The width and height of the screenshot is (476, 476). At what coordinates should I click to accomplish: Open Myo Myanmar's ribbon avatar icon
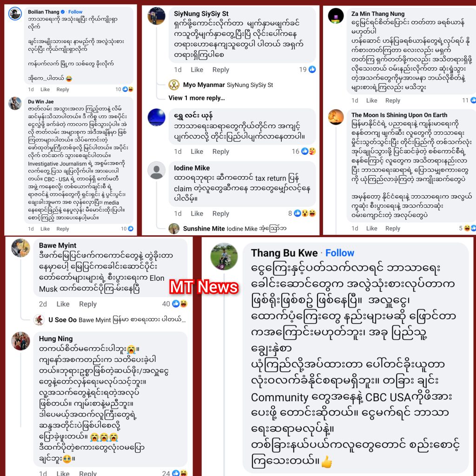point(174,85)
